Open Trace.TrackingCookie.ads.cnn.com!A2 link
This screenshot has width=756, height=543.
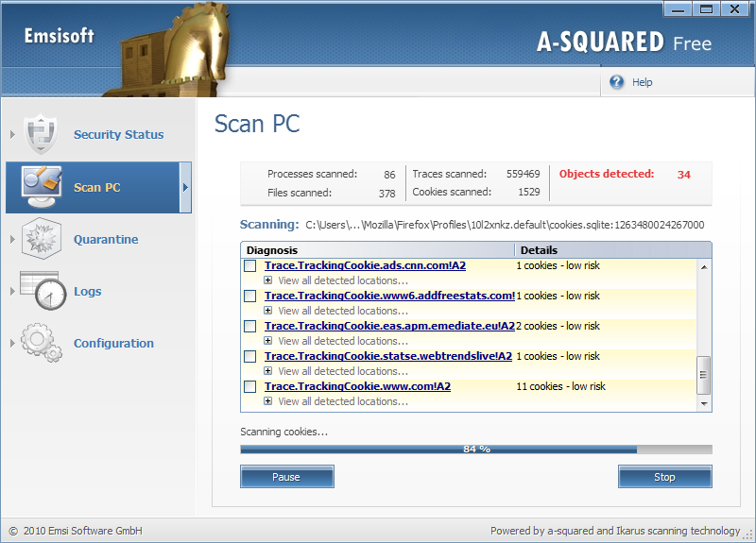[x=365, y=265]
